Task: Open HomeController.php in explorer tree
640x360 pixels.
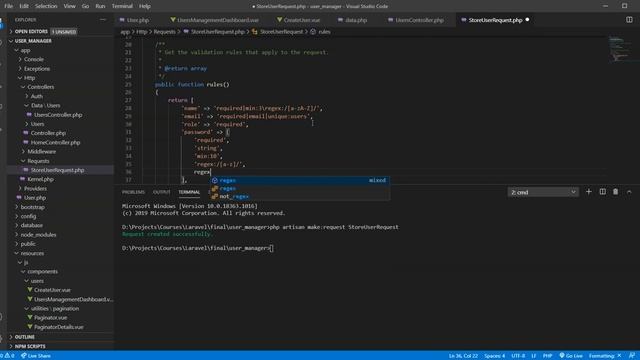Action: (x=60, y=142)
